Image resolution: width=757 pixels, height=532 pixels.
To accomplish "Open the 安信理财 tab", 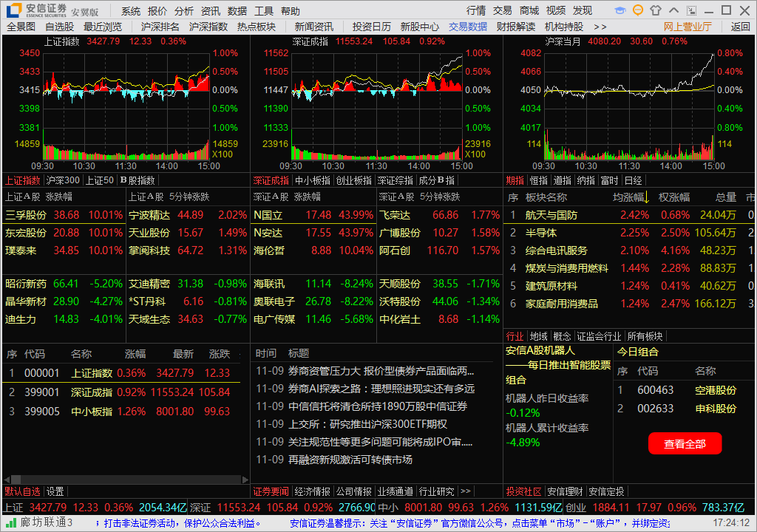I will [565, 491].
